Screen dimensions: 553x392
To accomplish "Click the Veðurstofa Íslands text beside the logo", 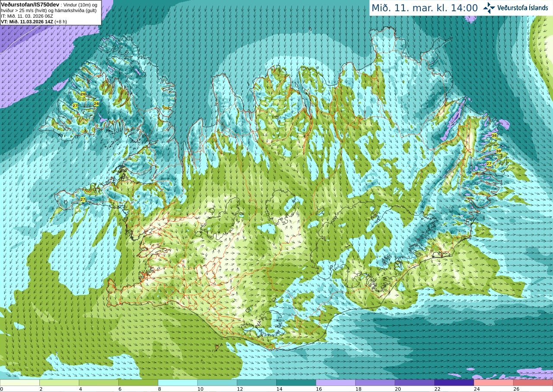I will click(x=523, y=8).
